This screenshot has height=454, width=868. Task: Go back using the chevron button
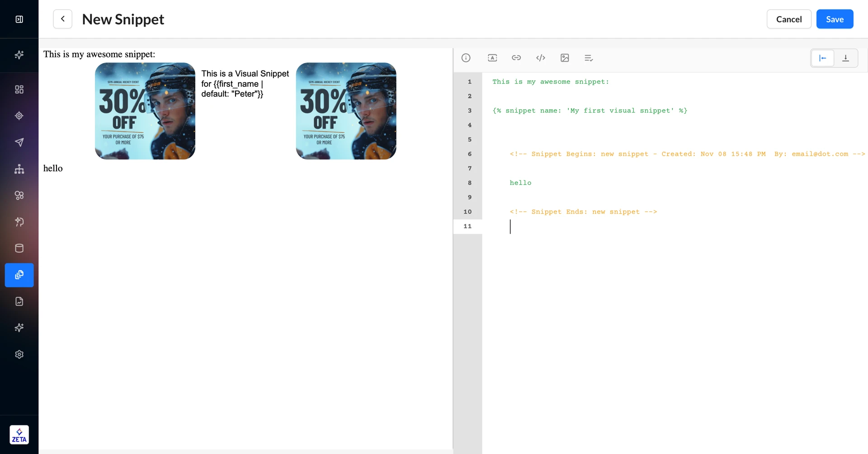(x=63, y=19)
